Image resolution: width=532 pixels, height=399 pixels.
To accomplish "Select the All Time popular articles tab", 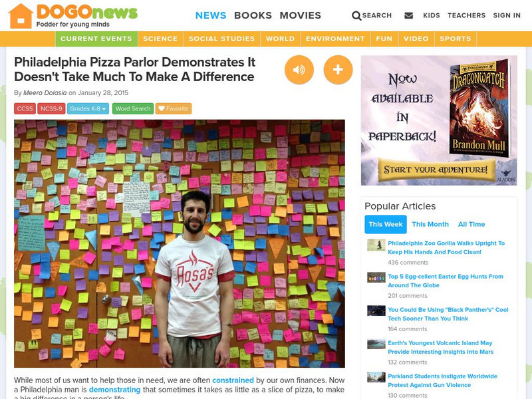I will (x=471, y=224).
